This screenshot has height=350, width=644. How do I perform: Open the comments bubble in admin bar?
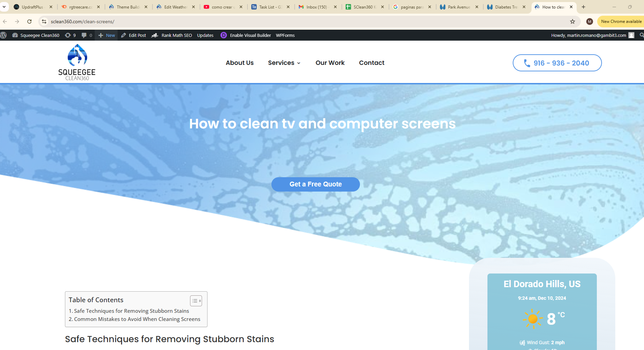tap(86, 35)
